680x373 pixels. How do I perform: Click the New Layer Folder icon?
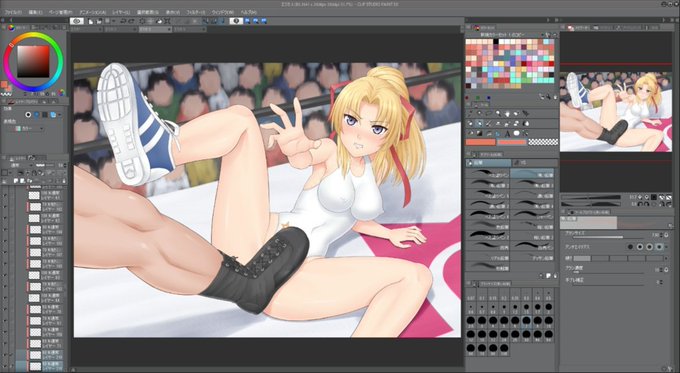29,180
